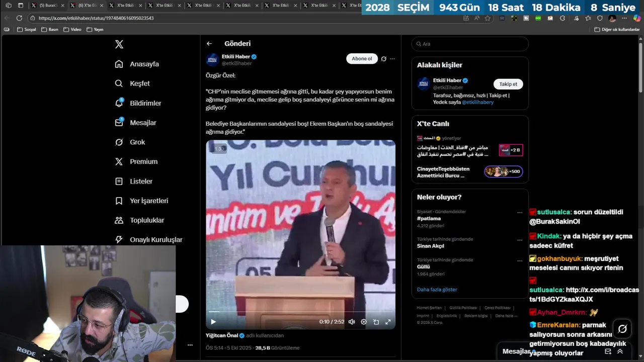Viewport: 644px width, 362px height.
Task: Open the Copilot sidebar icon
Action: 637,18
